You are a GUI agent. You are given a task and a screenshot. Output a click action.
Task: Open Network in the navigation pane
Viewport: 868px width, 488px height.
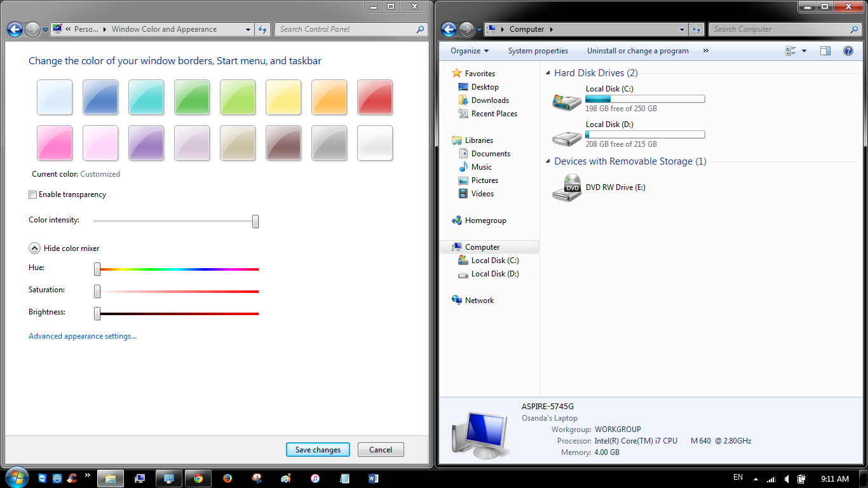479,301
